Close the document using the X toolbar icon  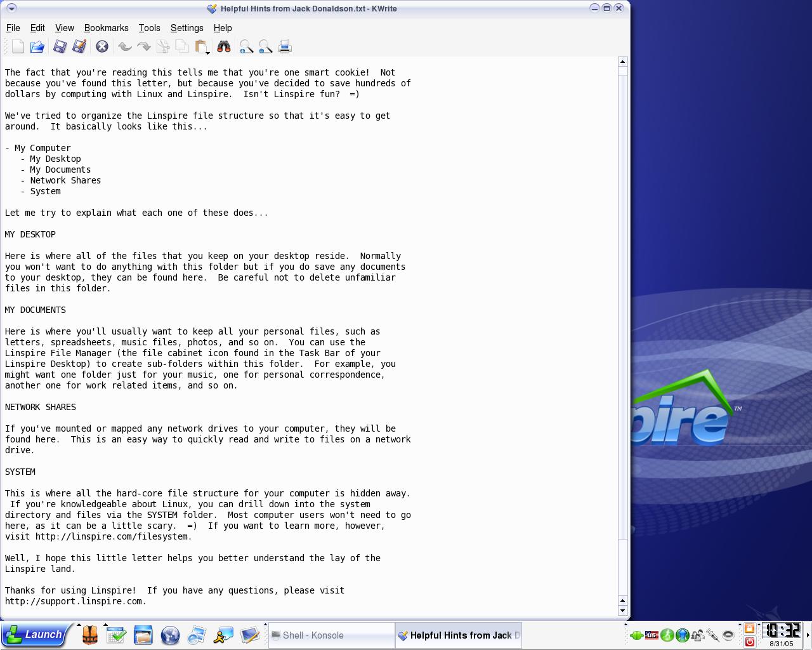(102, 46)
